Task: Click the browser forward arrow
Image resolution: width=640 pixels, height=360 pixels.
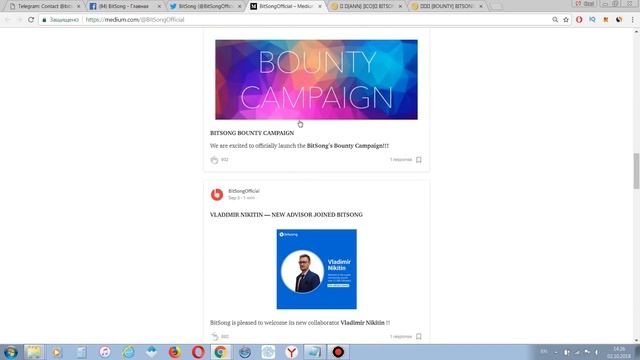Action: [19, 20]
